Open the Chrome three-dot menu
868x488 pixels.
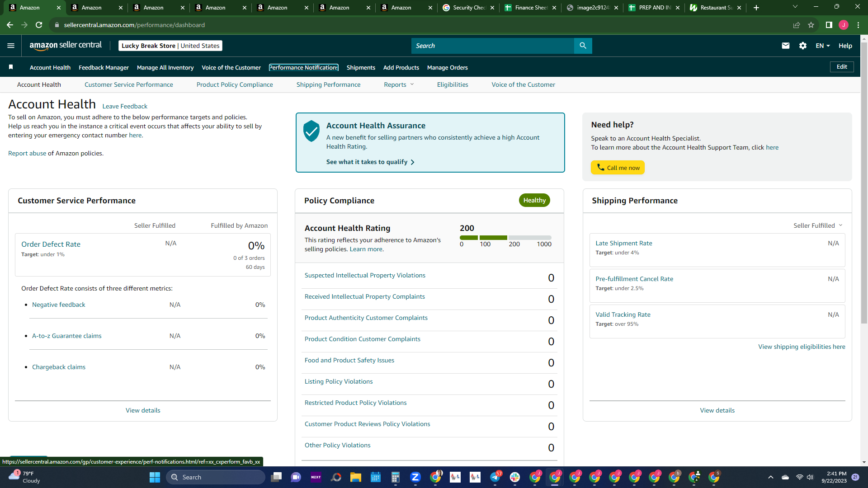[x=858, y=25]
